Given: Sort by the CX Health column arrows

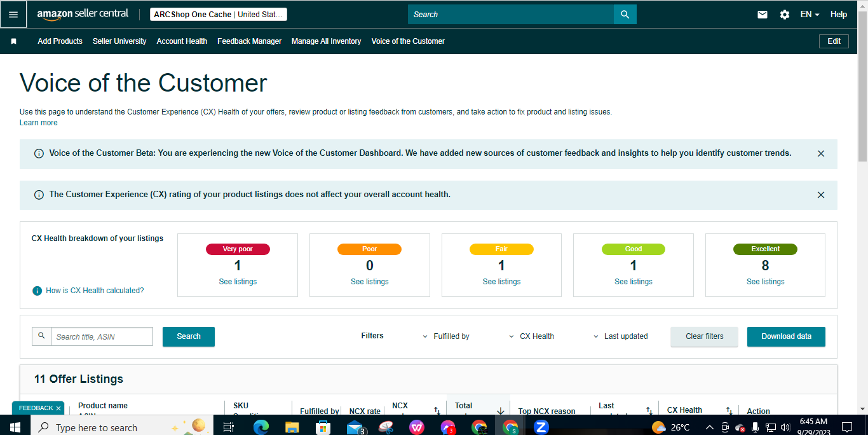Looking at the screenshot, I should tap(729, 411).
